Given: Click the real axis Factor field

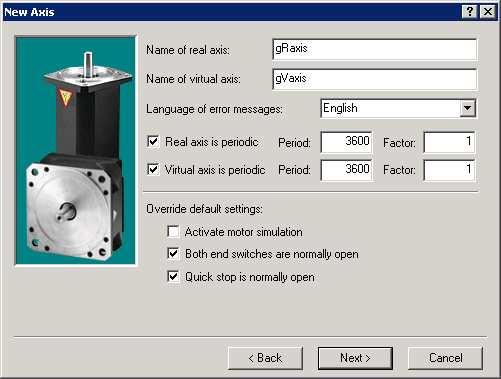Looking at the screenshot, I should [x=449, y=142].
